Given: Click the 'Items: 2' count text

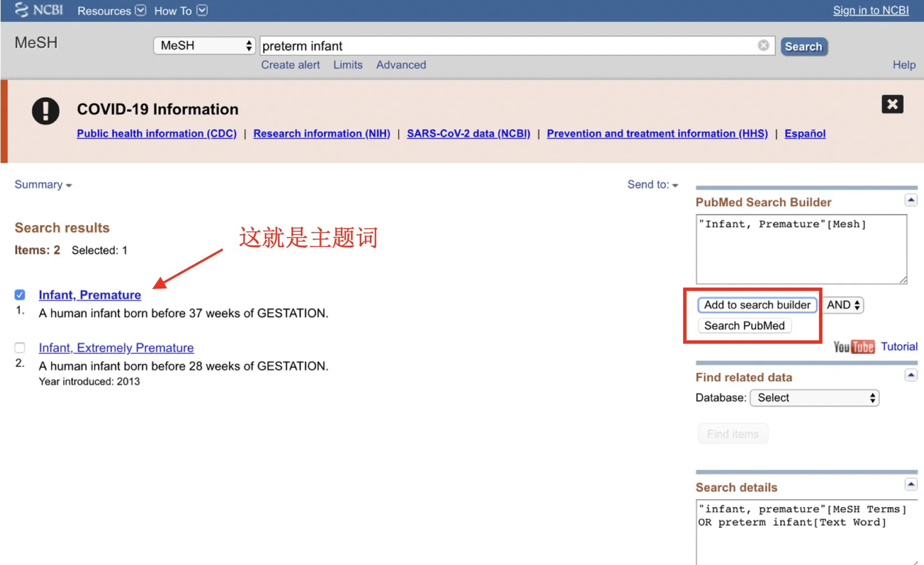Looking at the screenshot, I should pos(37,250).
